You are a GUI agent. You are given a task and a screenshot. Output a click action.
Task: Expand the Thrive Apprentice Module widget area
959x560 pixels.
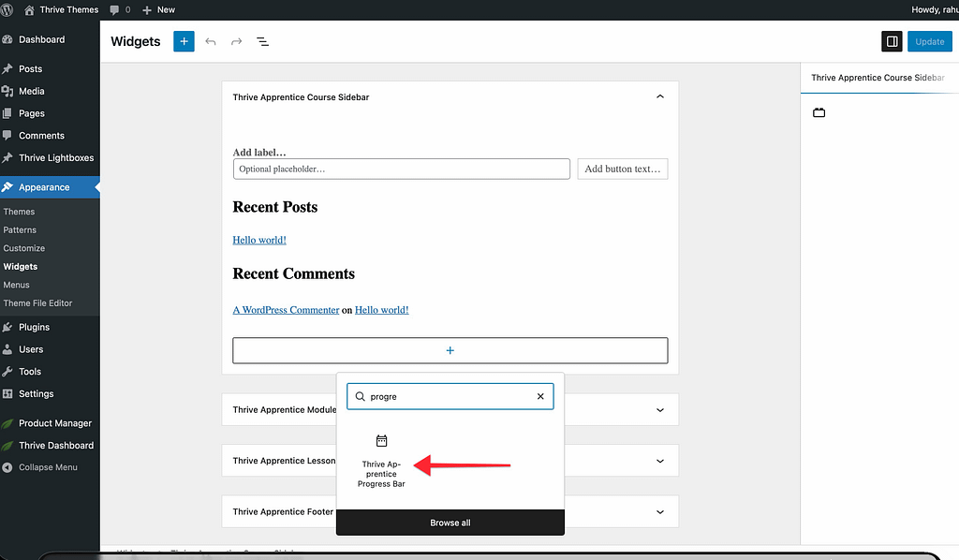tap(659, 409)
